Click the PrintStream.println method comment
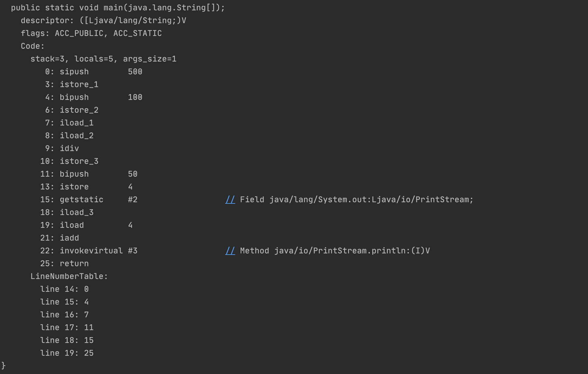588x374 pixels. tap(335, 251)
